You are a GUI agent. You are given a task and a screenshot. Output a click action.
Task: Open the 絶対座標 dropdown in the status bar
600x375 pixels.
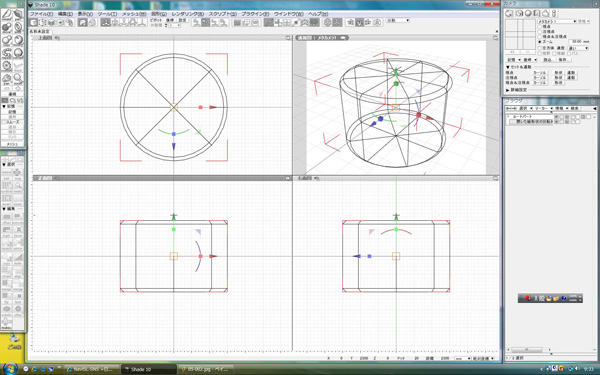tap(483, 359)
